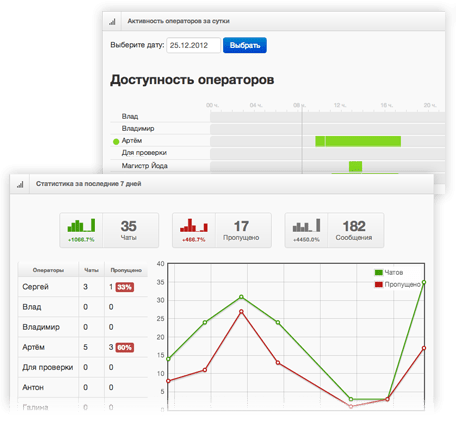
Task: Select the Сергей row in operators table
Action: pyautogui.click(x=83, y=287)
